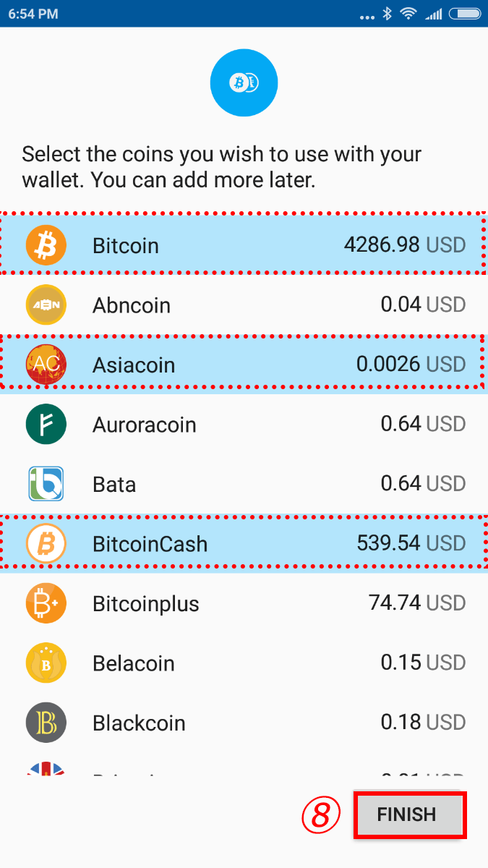
Task: Tap the Wi-Fi icon in status bar
Action: 409,13
